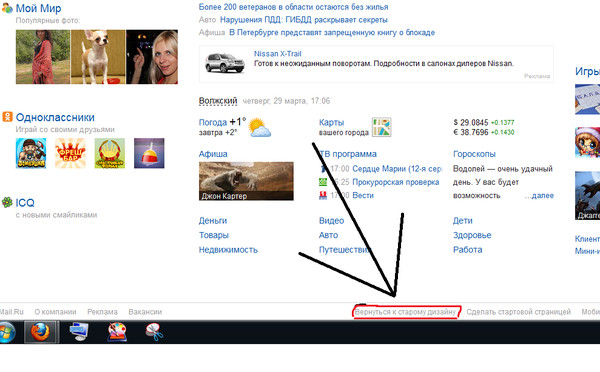Image resolution: width=600 pixels, height=372 pixels.
Task: Change city by clicking Волжский
Action: pos(218,101)
